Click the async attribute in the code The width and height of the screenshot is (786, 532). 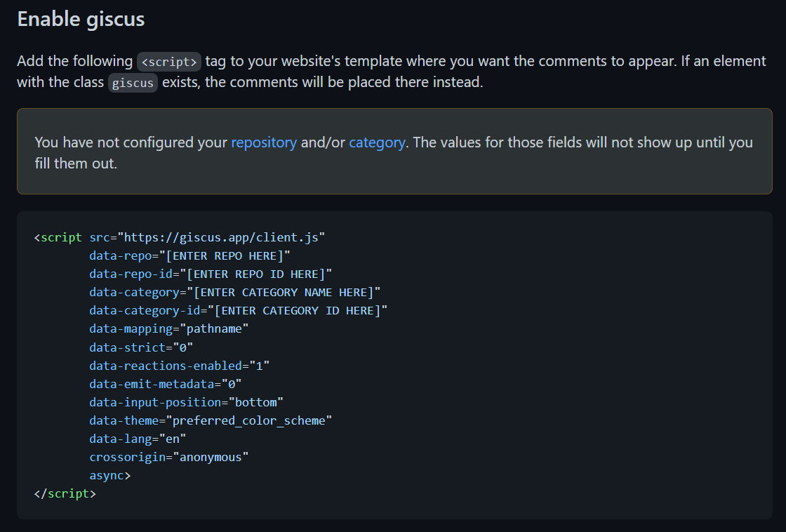[x=109, y=475]
